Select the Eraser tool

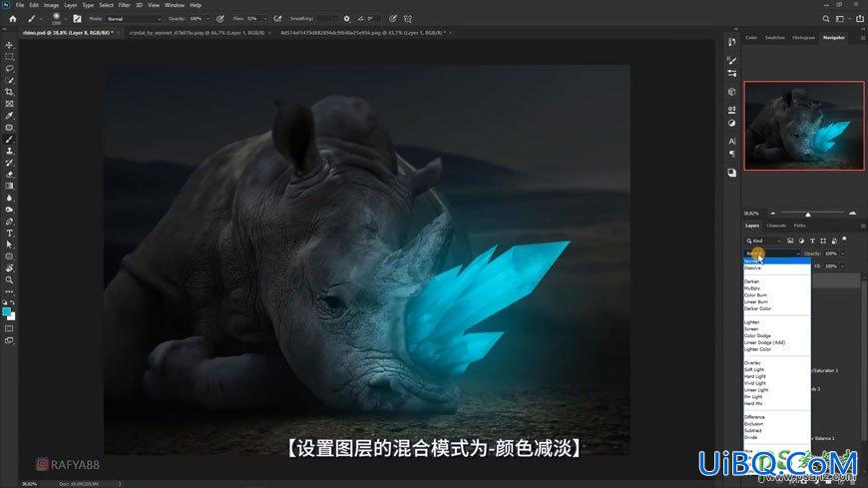click(9, 175)
